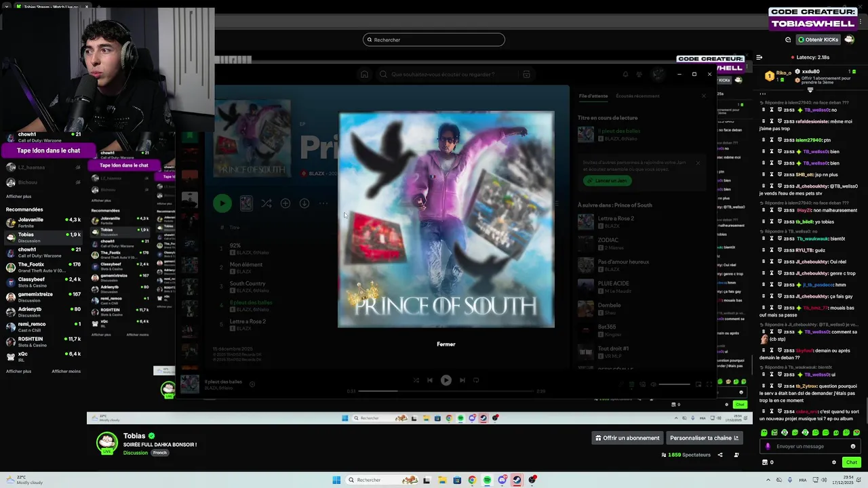The width and height of the screenshot is (868, 488).
Task: Open ROSHTEIN channel in the sidebar
Action: tap(43, 342)
